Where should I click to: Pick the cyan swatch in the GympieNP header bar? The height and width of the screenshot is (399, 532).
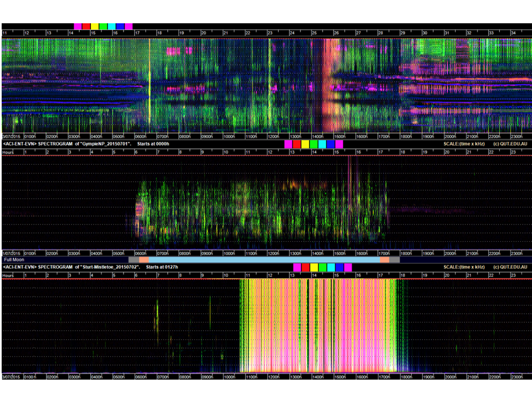coord(323,144)
